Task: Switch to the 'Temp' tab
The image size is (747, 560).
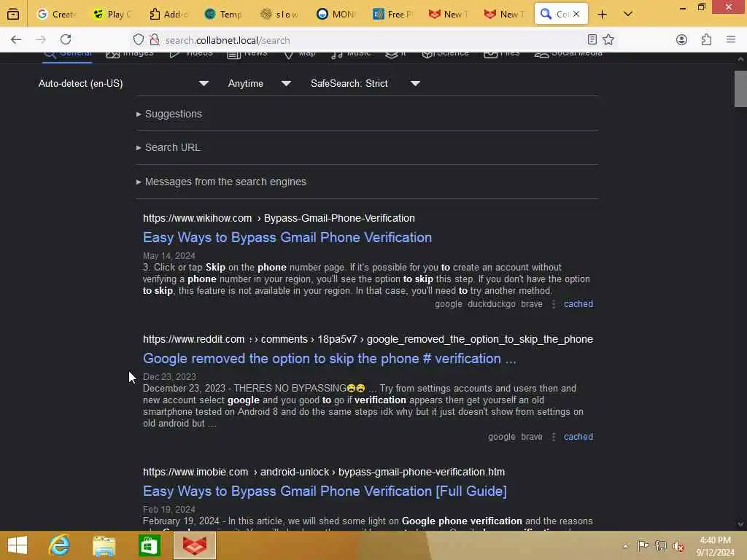Action: 224,15
